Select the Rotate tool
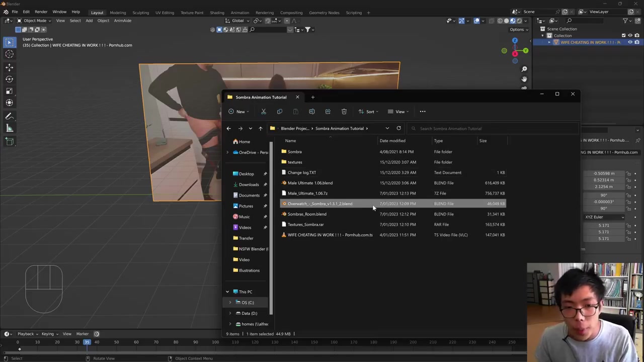The height and width of the screenshot is (362, 644). (9, 79)
